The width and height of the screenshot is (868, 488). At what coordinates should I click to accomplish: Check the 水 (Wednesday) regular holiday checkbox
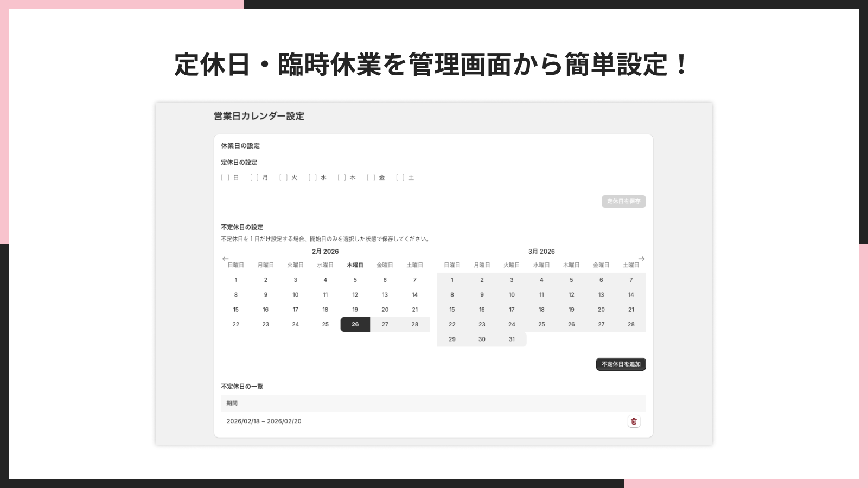[312, 177]
